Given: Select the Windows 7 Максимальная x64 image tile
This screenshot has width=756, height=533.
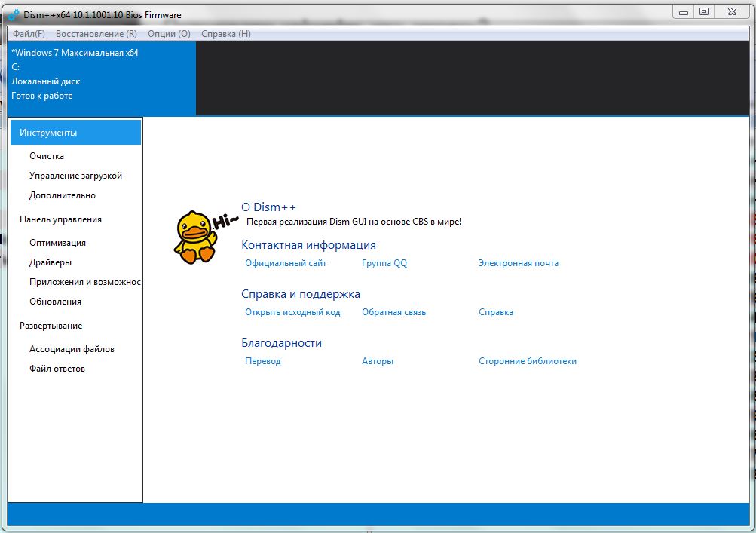Looking at the screenshot, I should [x=102, y=78].
